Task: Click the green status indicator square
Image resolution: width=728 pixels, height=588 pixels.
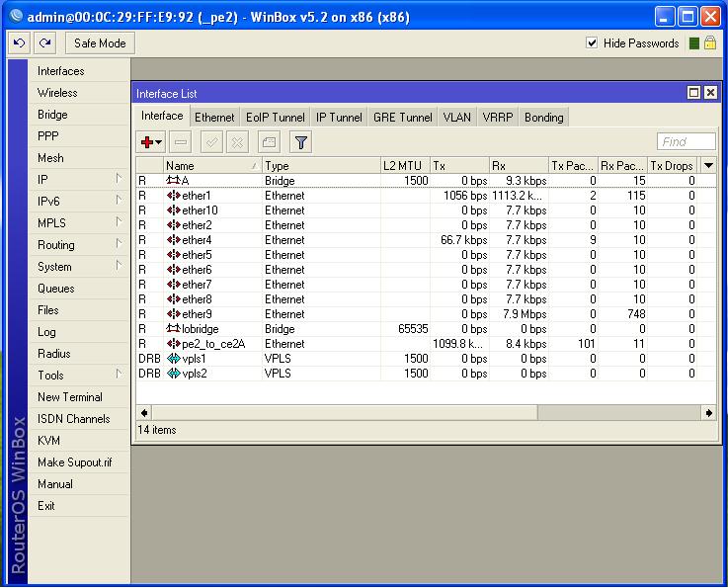Action: pyautogui.click(x=694, y=43)
